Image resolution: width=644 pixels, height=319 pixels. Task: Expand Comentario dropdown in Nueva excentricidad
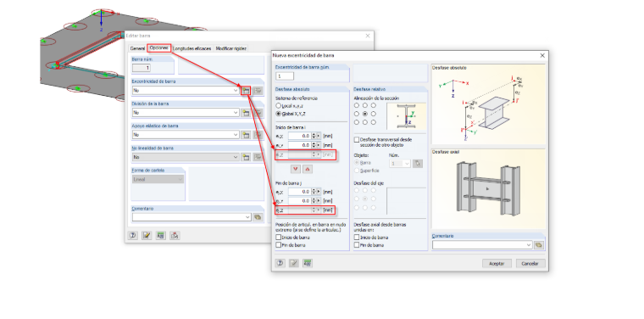pos(529,245)
